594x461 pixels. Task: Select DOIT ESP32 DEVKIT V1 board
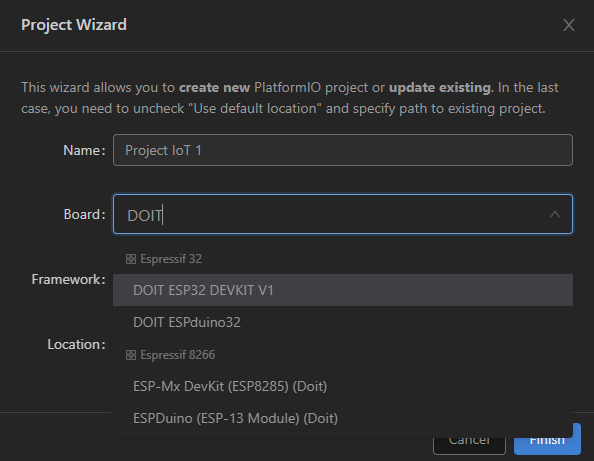[x=343, y=290]
